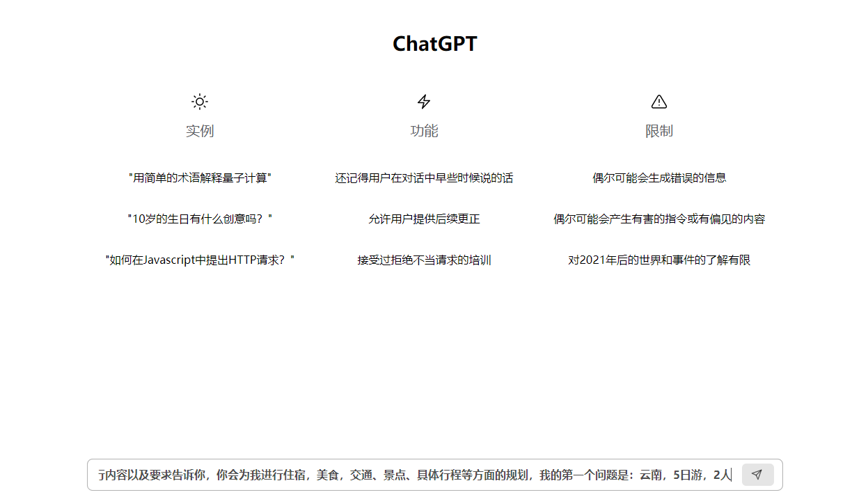Screen dimensions: 868x497
Task: Place cursor on "美食" in the message input
Action: pyautogui.click(x=327, y=475)
